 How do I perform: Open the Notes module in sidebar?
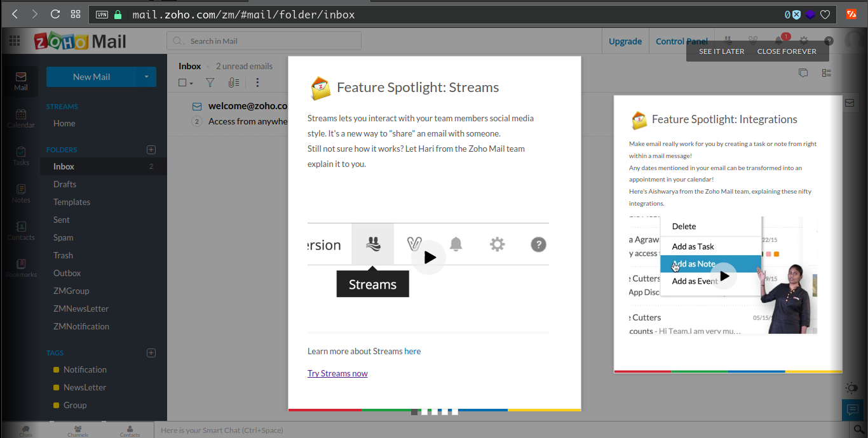coord(21,194)
